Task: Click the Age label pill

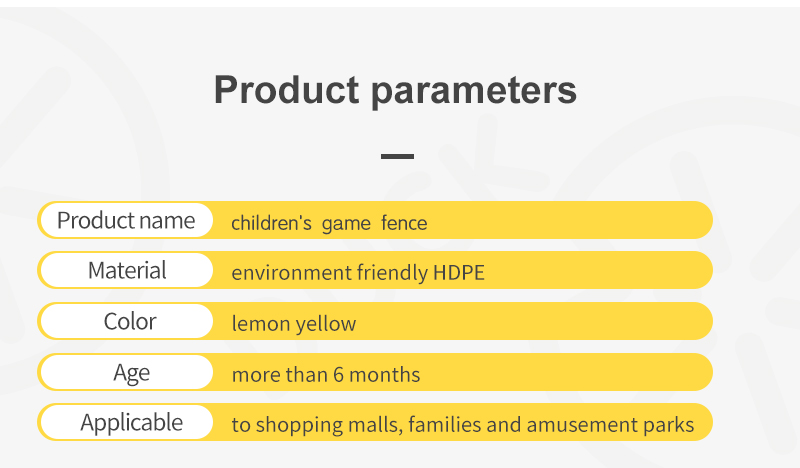Action: pos(126,372)
